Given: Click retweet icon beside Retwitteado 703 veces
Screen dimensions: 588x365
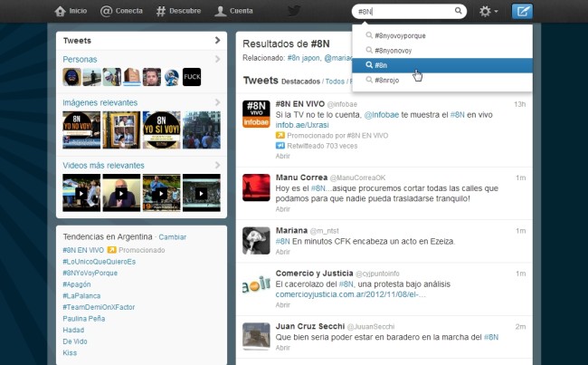Looking at the screenshot, I should coord(280,145).
